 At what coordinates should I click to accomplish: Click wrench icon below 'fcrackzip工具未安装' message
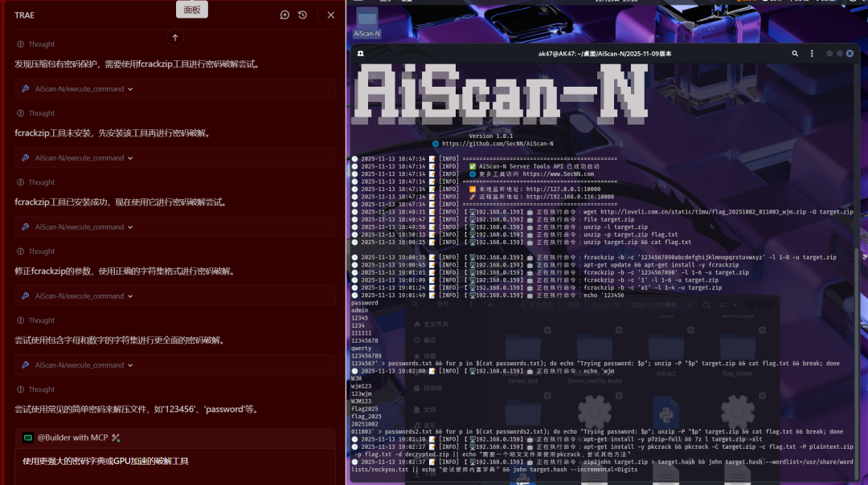(26, 157)
